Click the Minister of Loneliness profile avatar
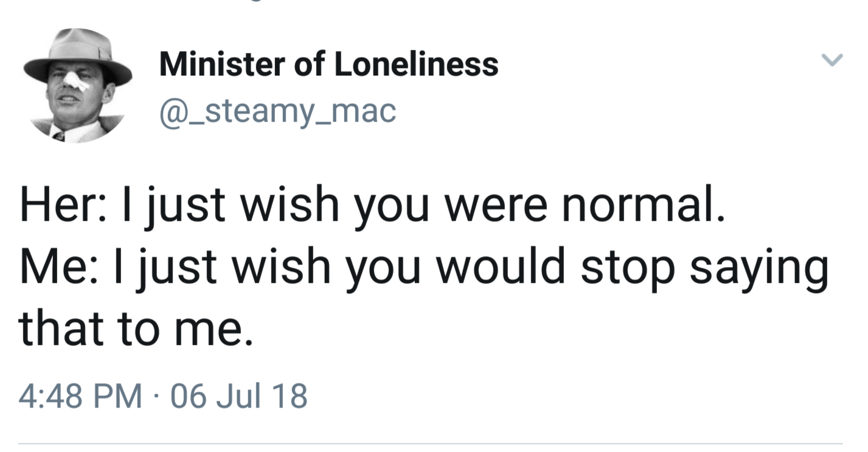868x452 pixels. (77, 85)
